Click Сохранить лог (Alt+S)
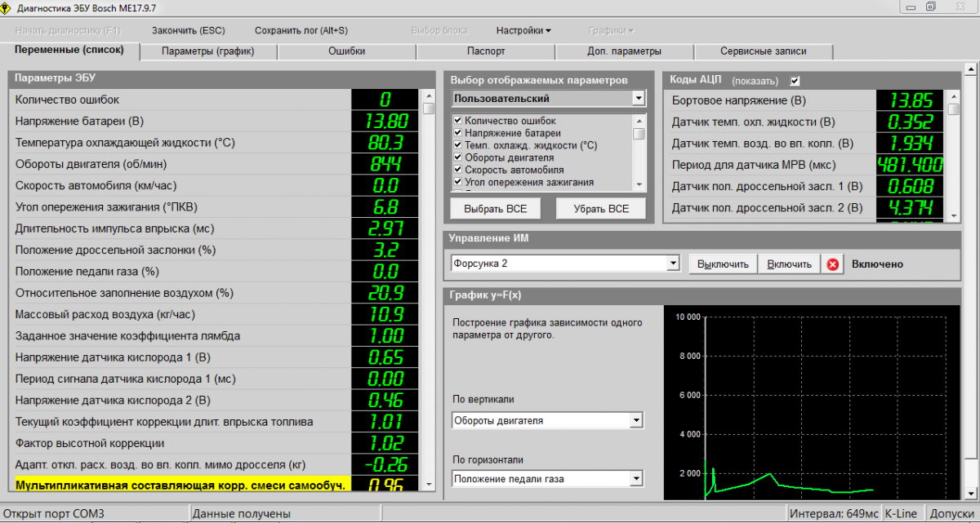This screenshot has width=980, height=523. click(301, 30)
